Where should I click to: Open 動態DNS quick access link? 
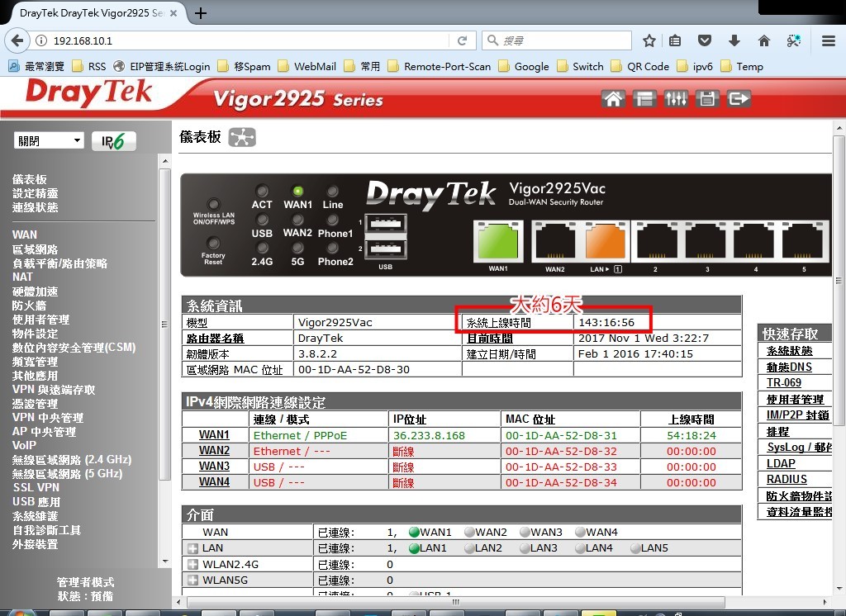789,367
